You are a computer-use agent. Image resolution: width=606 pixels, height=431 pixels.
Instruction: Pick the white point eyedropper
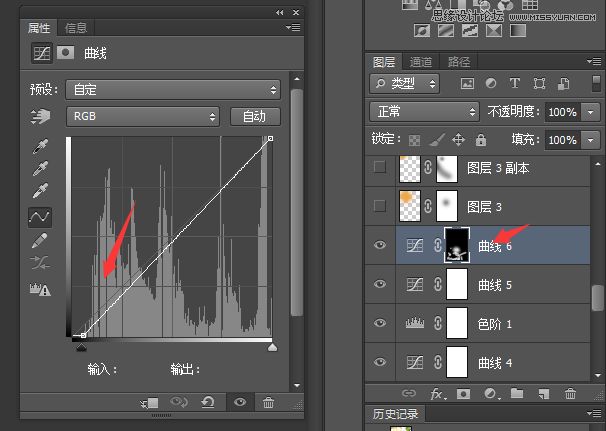(40, 190)
